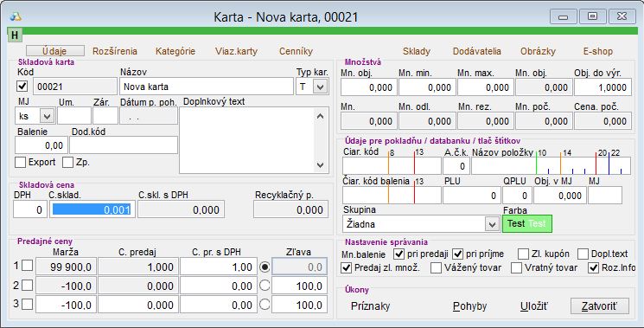This screenshot has width=644, height=328.
Task: Click the Obj. v MJ field
Action: click(560, 196)
